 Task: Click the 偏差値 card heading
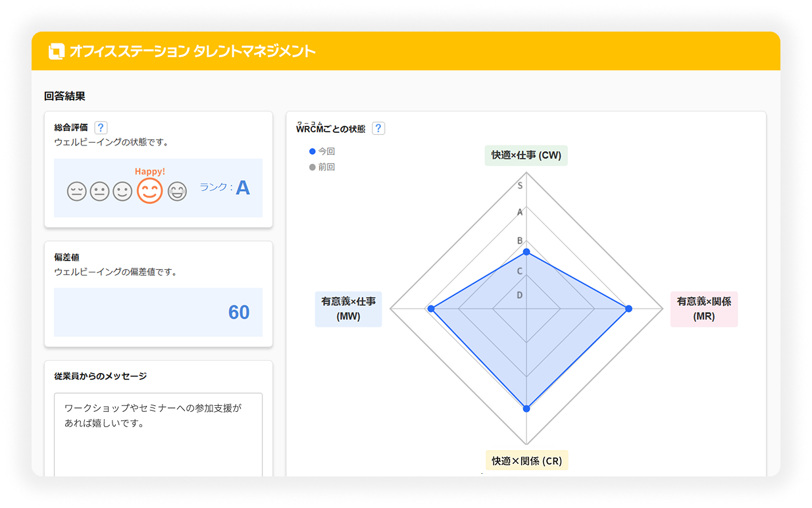[66, 257]
